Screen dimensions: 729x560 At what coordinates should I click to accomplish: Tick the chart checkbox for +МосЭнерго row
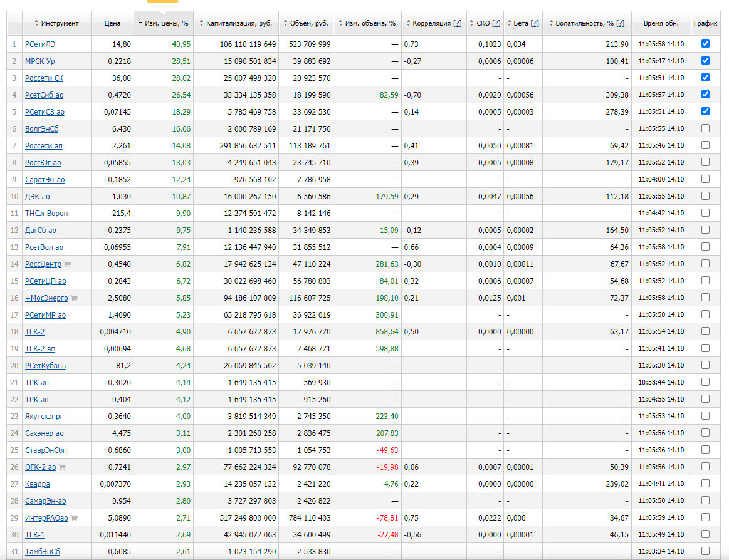[x=705, y=298]
